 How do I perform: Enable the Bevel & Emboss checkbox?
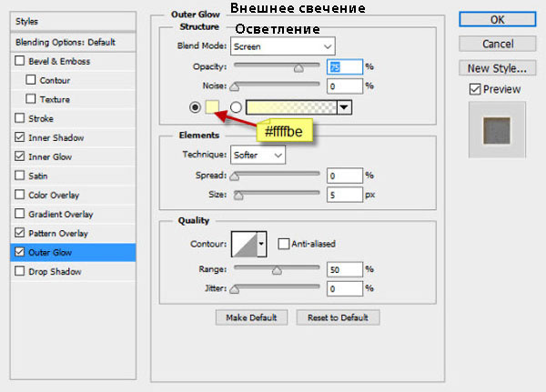19,61
